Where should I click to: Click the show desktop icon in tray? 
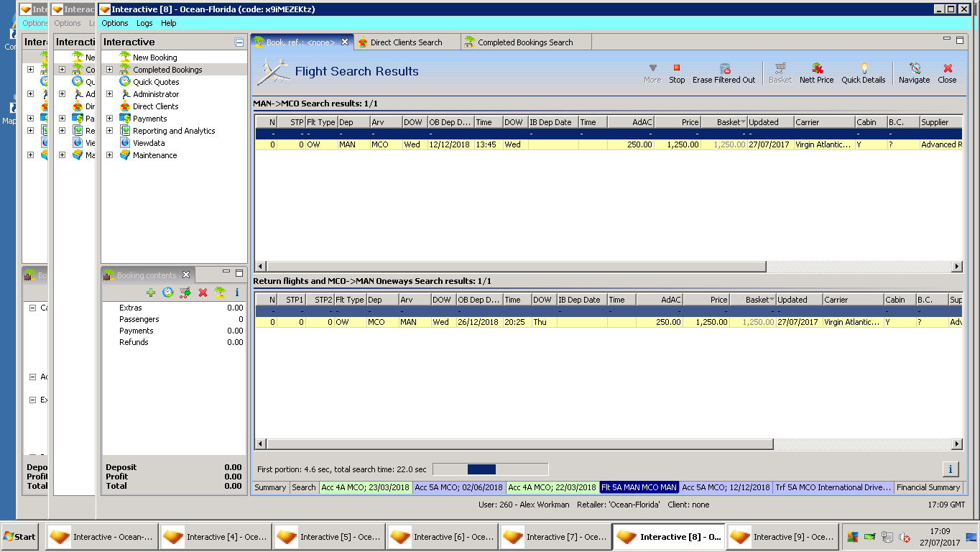(971, 537)
